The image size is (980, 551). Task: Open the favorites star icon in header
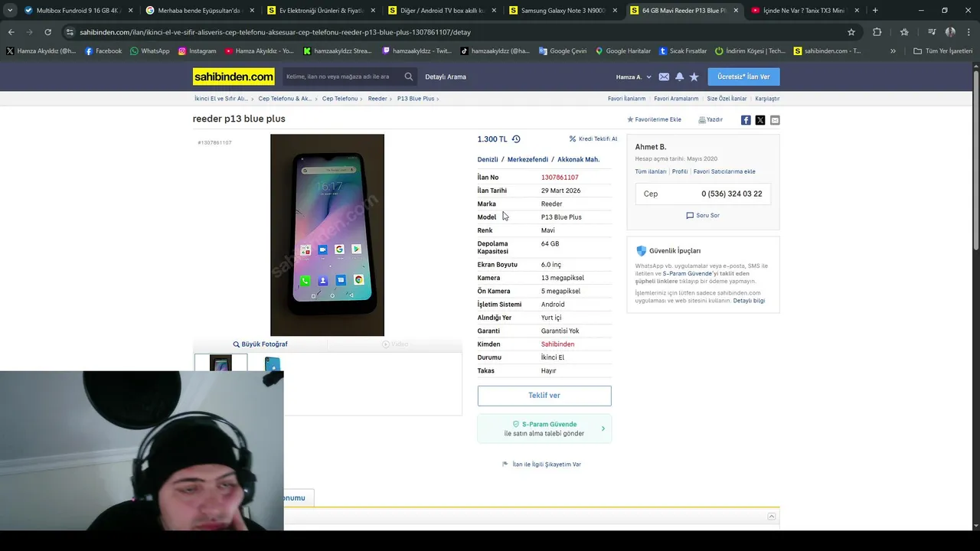pos(694,77)
